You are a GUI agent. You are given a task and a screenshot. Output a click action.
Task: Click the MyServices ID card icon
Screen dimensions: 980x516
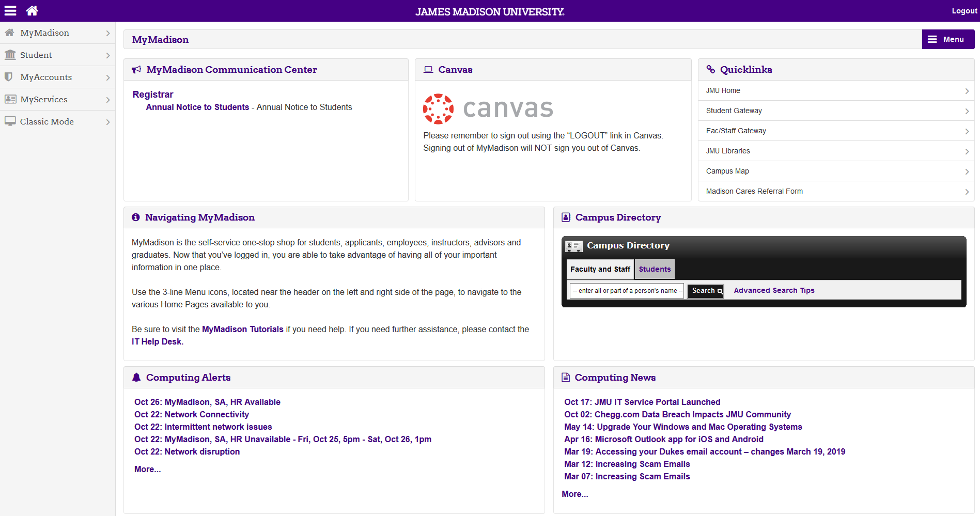pos(10,99)
